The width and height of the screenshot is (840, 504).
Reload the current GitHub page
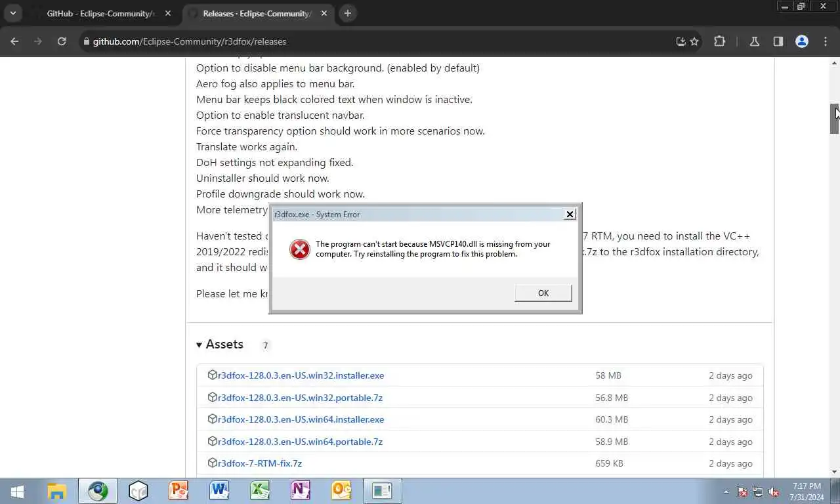click(x=62, y=41)
